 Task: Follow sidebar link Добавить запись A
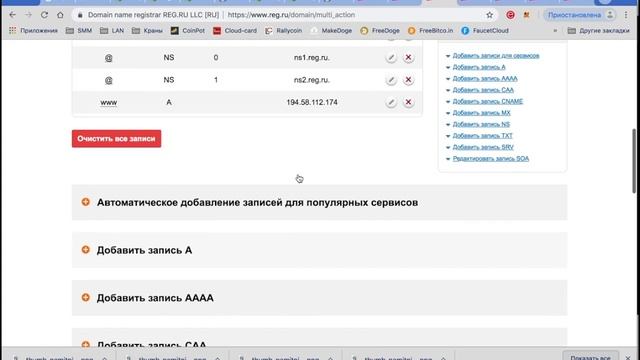pyautogui.click(x=479, y=67)
